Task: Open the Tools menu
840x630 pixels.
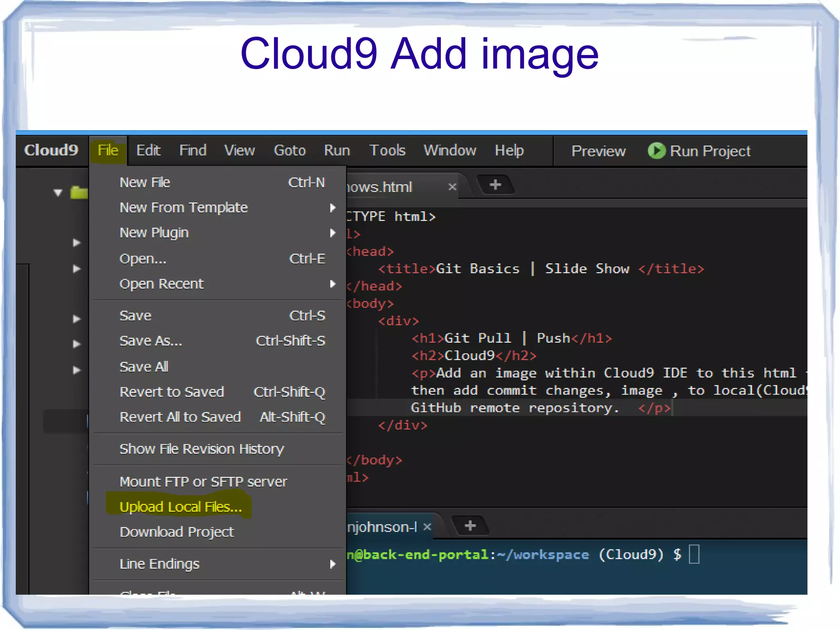Action: pos(387,150)
